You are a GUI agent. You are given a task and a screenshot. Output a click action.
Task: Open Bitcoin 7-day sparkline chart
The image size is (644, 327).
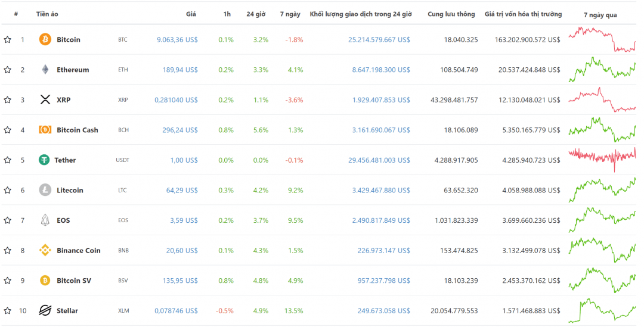point(602,39)
